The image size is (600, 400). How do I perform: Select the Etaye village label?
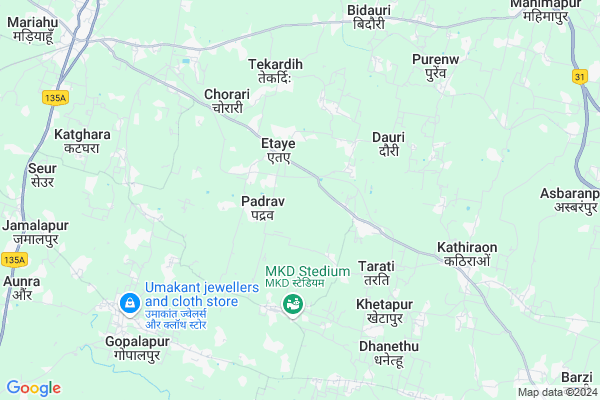tap(278, 150)
